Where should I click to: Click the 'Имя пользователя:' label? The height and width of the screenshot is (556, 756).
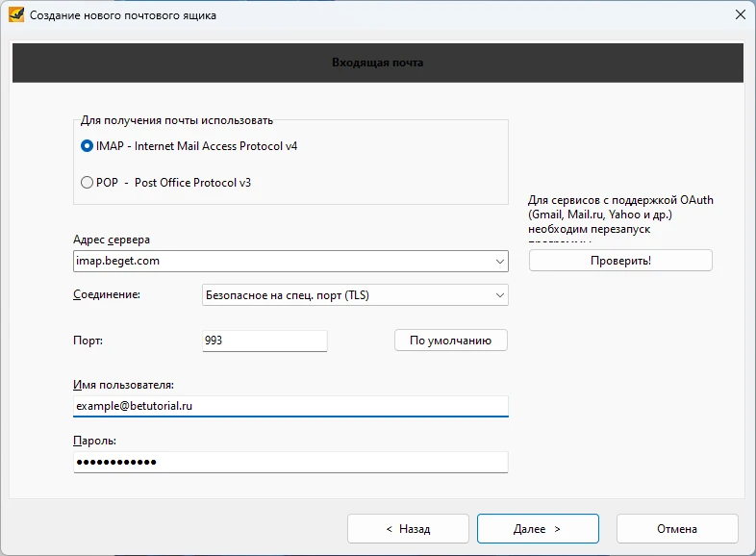[x=123, y=385]
